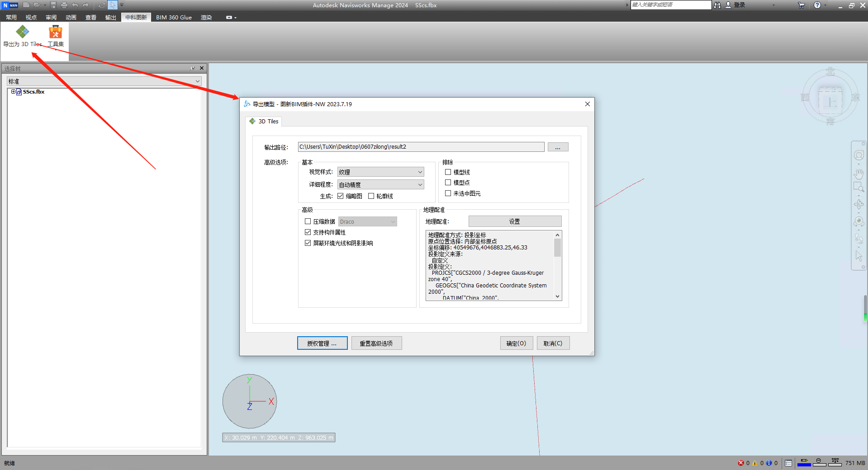Toggle the 支持构件属性 checkbox
The height and width of the screenshot is (470, 868).
point(308,232)
